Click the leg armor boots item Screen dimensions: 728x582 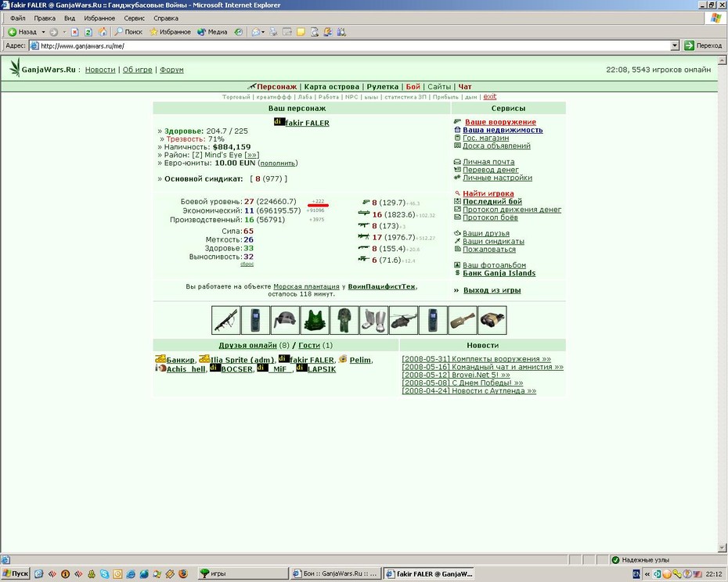pos(373,320)
